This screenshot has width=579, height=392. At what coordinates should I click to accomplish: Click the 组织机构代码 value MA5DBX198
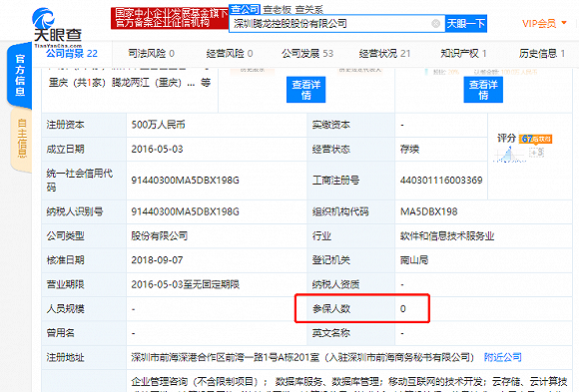coord(428,211)
